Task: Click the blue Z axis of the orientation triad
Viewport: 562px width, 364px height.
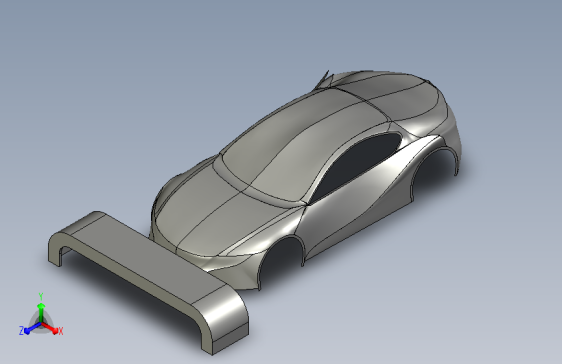Action: pyautogui.click(x=32, y=328)
